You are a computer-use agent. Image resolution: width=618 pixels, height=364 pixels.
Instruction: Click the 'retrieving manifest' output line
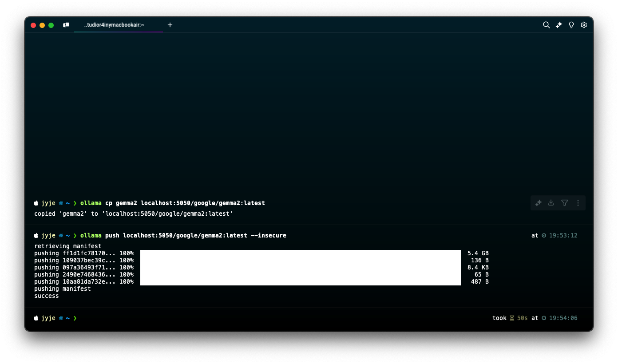(x=68, y=246)
